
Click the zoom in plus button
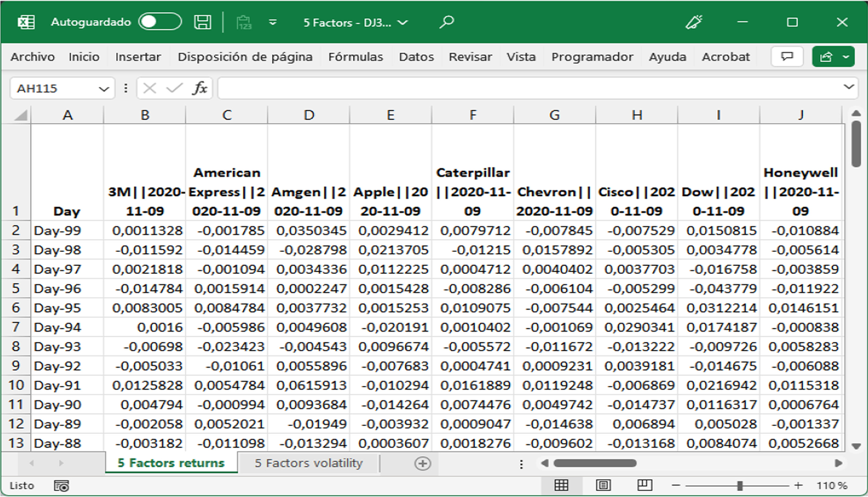click(799, 485)
